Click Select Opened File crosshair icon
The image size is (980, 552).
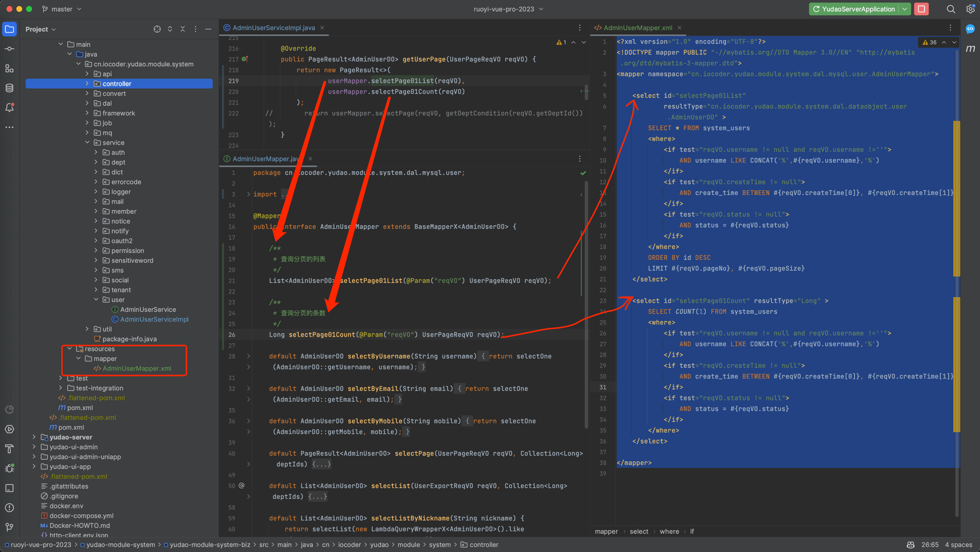click(x=157, y=29)
